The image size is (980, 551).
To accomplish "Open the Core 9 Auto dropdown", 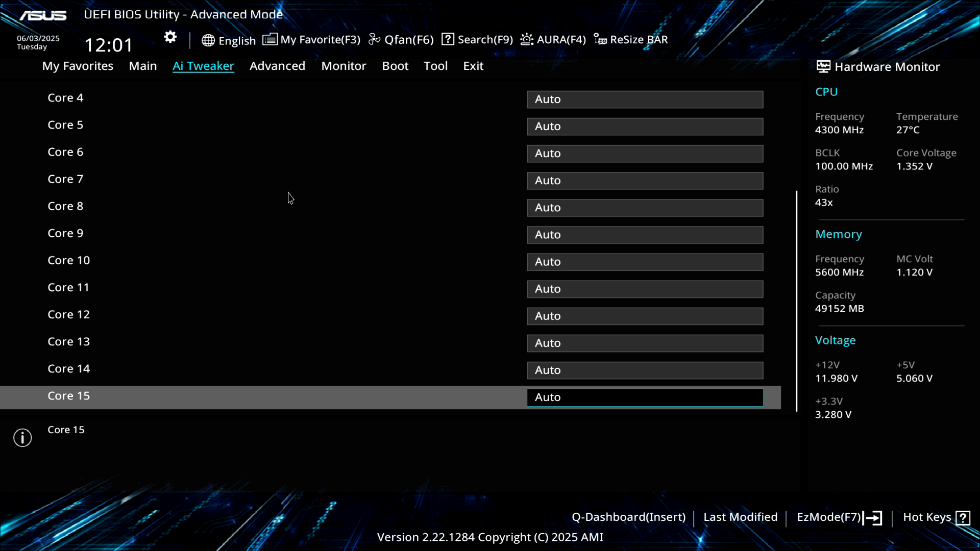I will 645,235.
